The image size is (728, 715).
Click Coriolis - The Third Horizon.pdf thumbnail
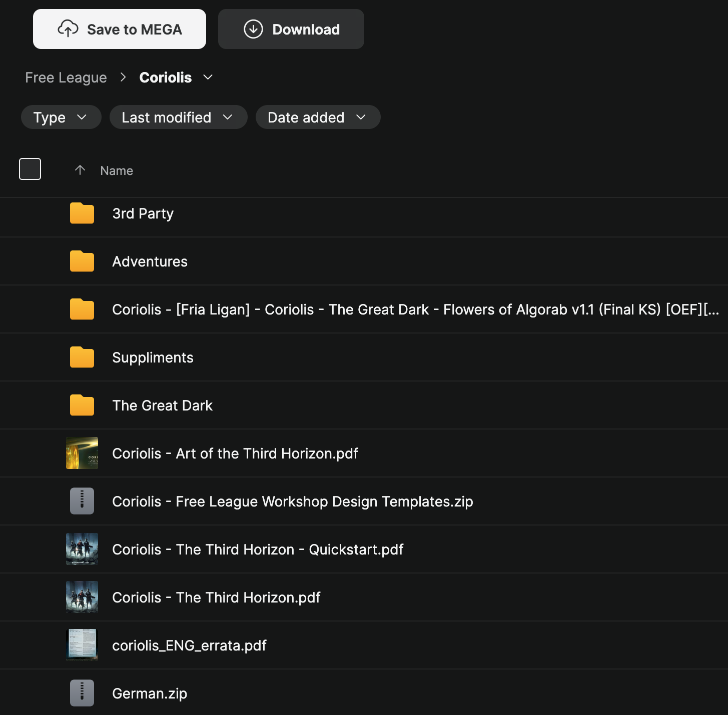click(x=82, y=597)
